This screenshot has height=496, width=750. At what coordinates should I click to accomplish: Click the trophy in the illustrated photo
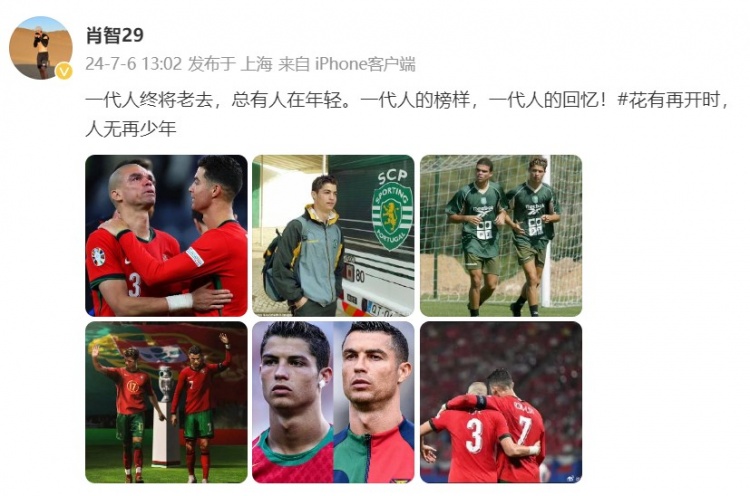(165, 385)
